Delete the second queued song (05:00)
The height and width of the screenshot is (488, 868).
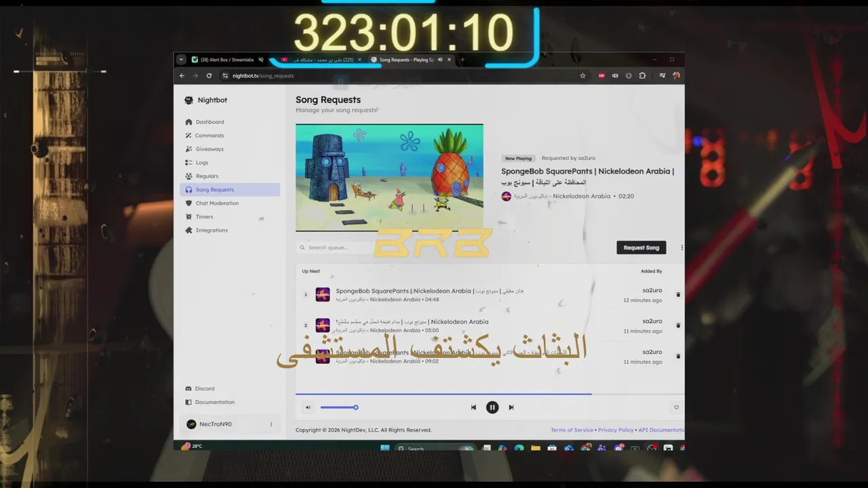point(678,325)
